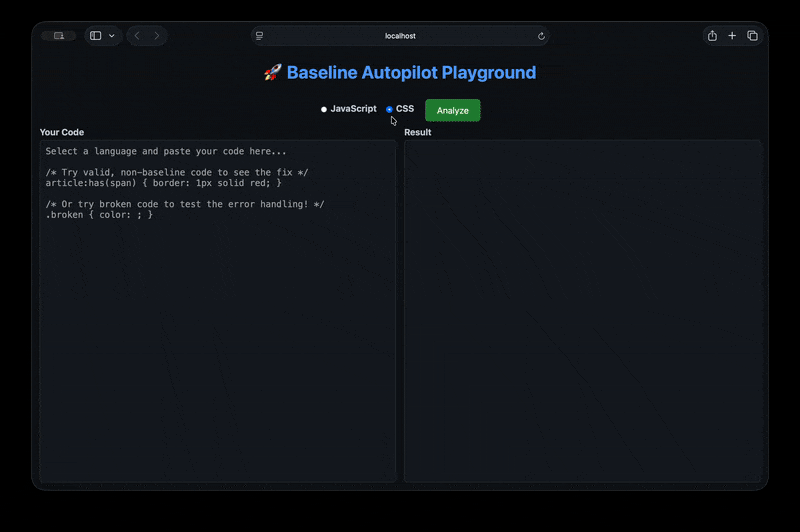Select the JavaScript radio option
Screen dimensions: 800x532
click(323, 109)
